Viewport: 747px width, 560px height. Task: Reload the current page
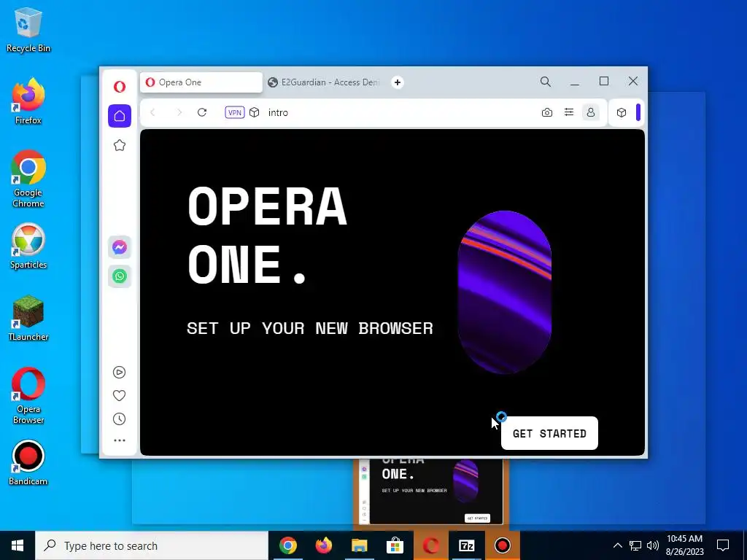[x=202, y=112]
